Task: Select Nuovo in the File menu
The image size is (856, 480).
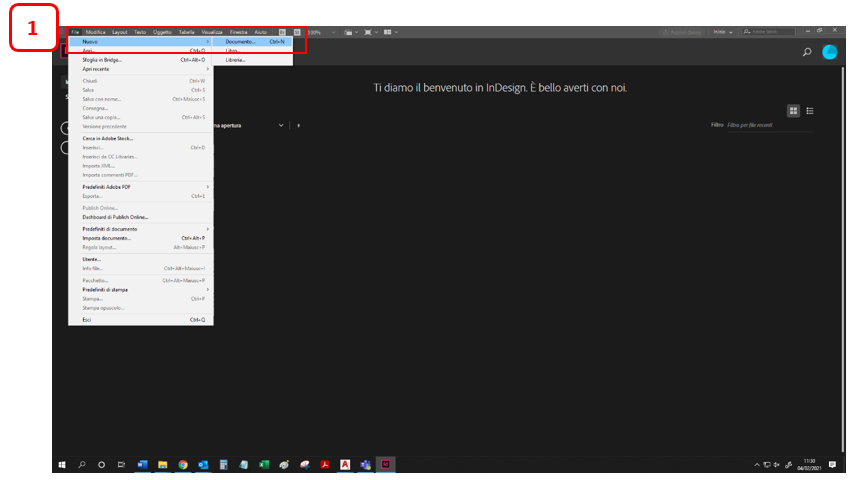Action: (x=141, y=42)
